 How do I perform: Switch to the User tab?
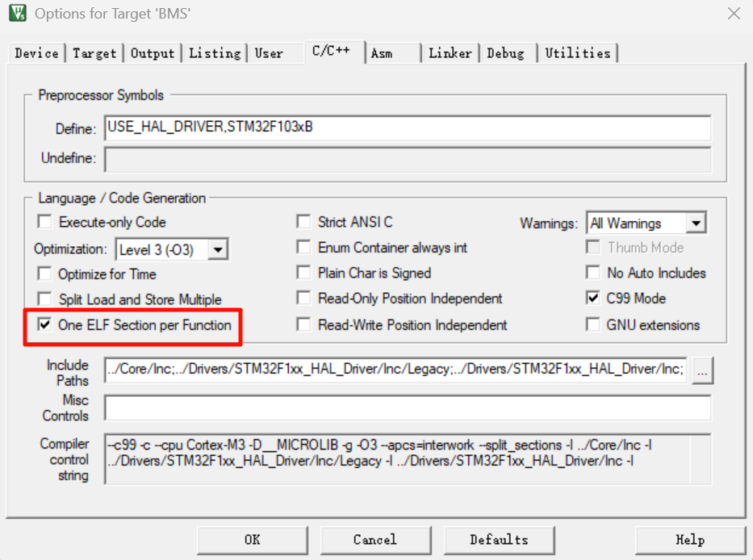(269, 52)
